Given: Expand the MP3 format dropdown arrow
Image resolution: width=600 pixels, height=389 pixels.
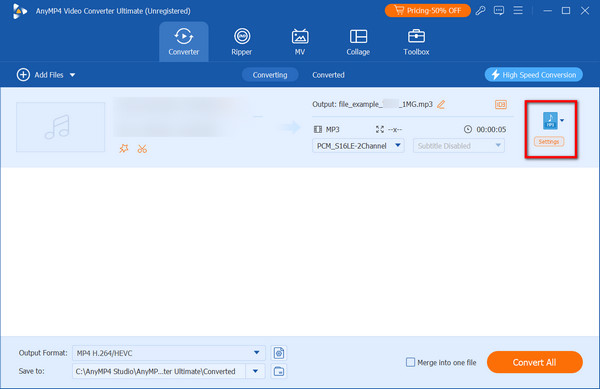Looking at the screenshot, I should click(x=562, y=120).
